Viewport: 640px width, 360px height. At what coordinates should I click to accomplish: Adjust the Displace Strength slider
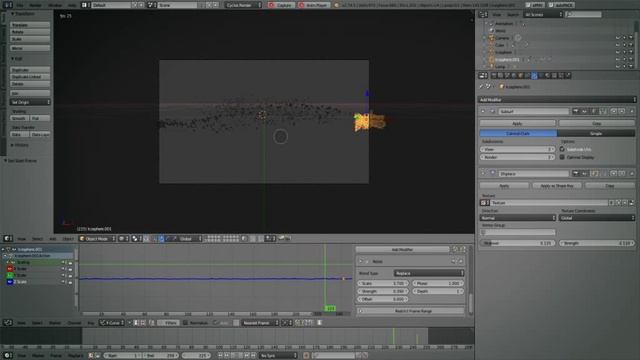click(597, 243)
